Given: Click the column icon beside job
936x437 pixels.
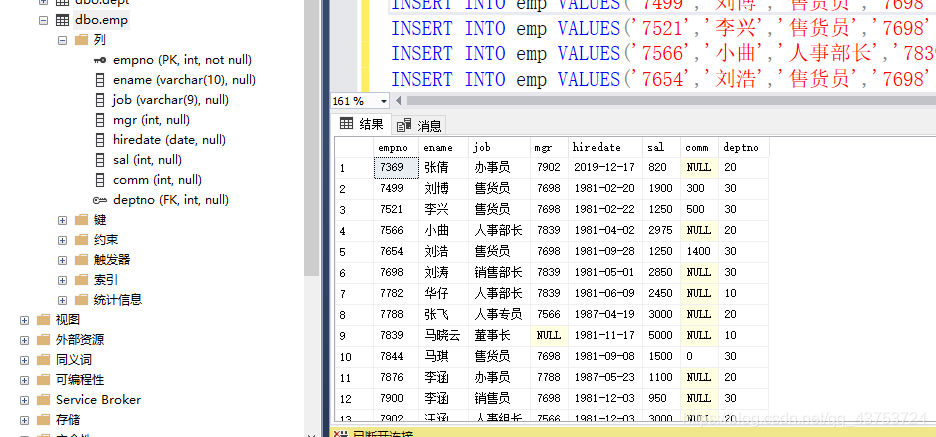Looking at the screenshot, I should (x=100, y=100).
